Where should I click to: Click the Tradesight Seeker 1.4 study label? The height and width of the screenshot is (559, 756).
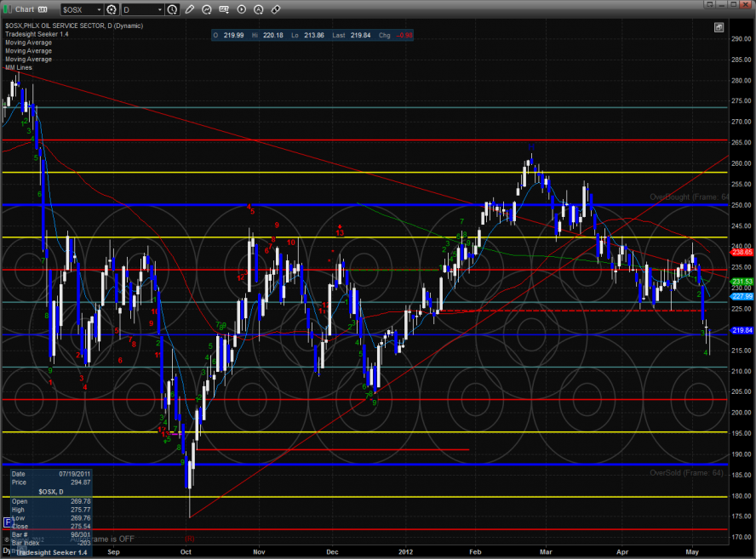[35, 35]
